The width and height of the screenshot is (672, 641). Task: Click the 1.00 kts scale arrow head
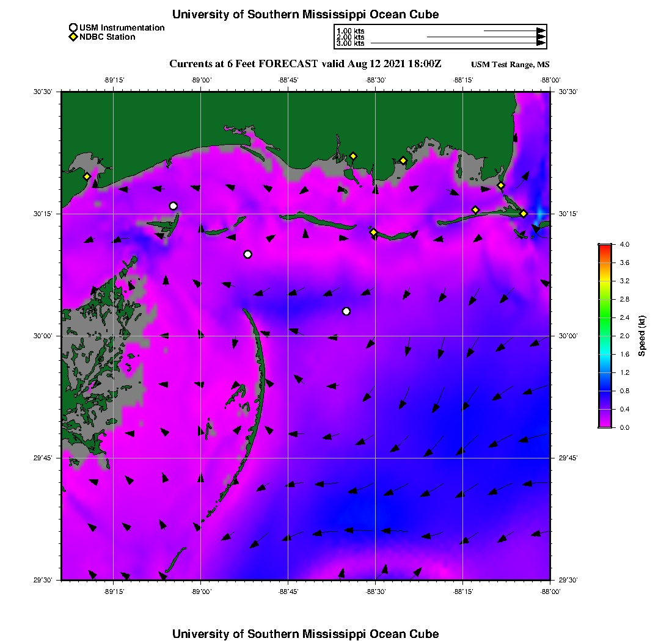click(541, 31)
